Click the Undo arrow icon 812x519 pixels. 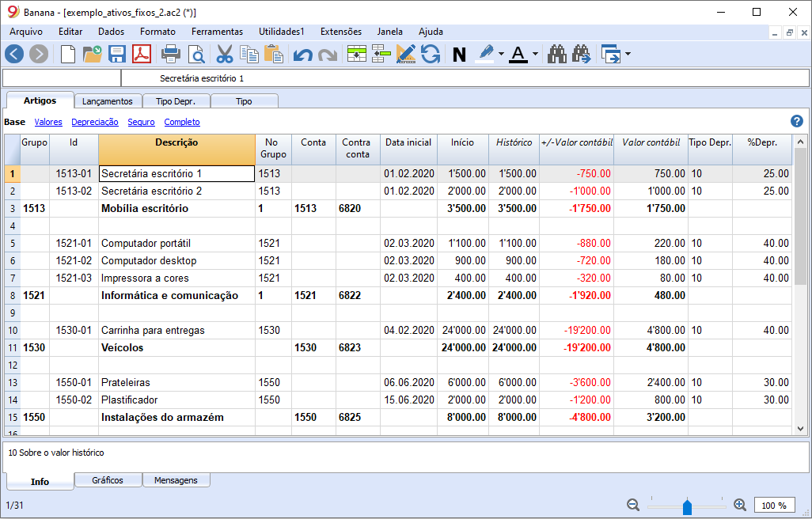302,54
